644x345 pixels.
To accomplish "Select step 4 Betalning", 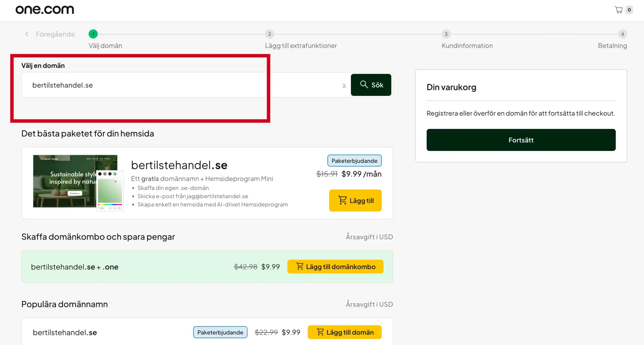I will [x=622, y=34].
